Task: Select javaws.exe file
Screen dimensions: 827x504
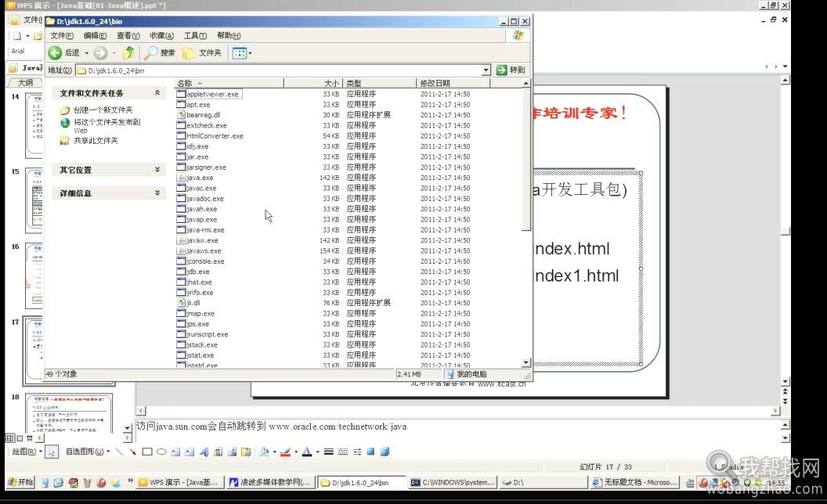Action: pos(204,251)
